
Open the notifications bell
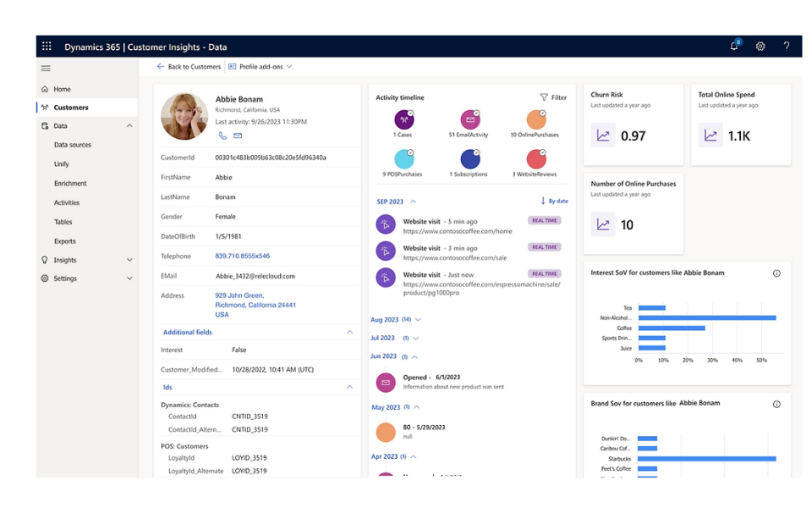(734, 46)
